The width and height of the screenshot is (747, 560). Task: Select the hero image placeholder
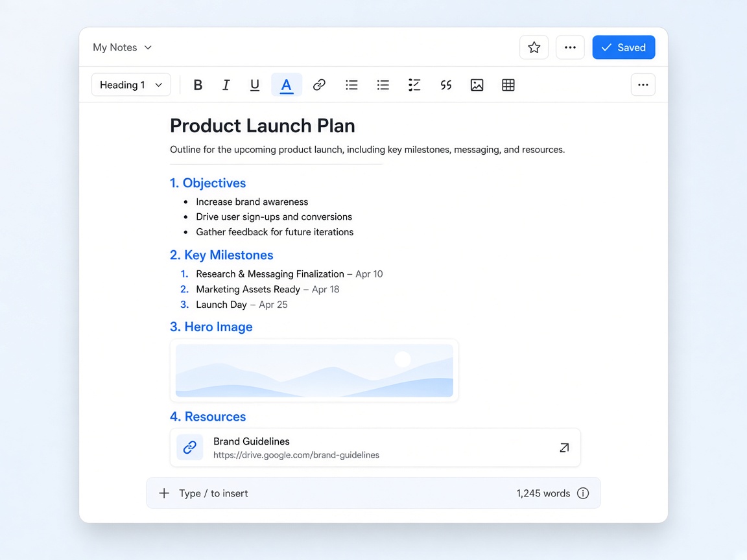pos(314,371)
